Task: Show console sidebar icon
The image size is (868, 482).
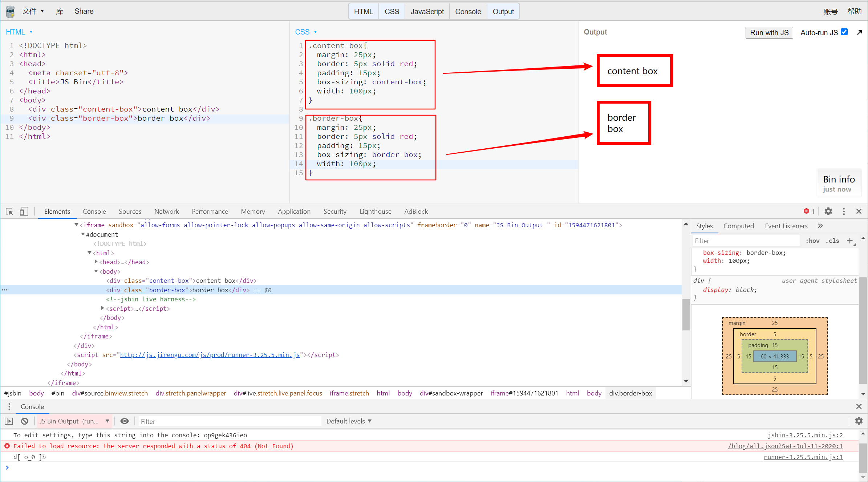Action: [x=9, y=421]
